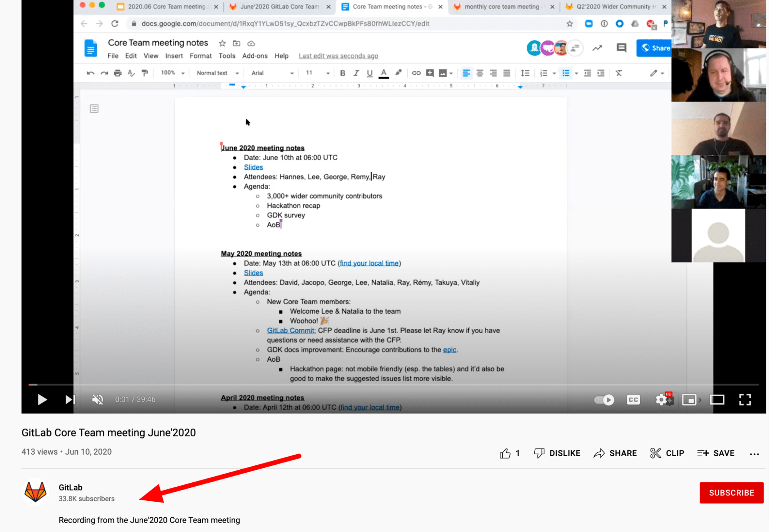
Task: Click the SUBSCRIBE button
Action: click(x=731, y=493)
